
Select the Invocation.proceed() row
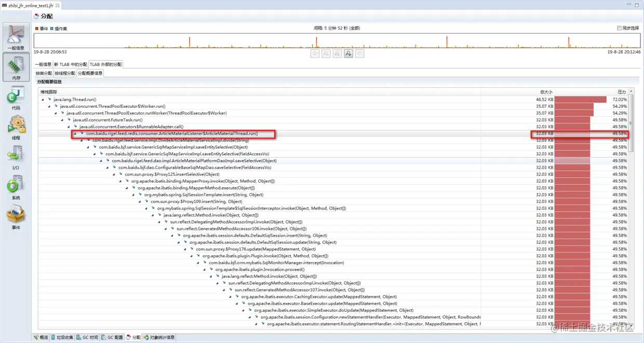tap(333, 269)
